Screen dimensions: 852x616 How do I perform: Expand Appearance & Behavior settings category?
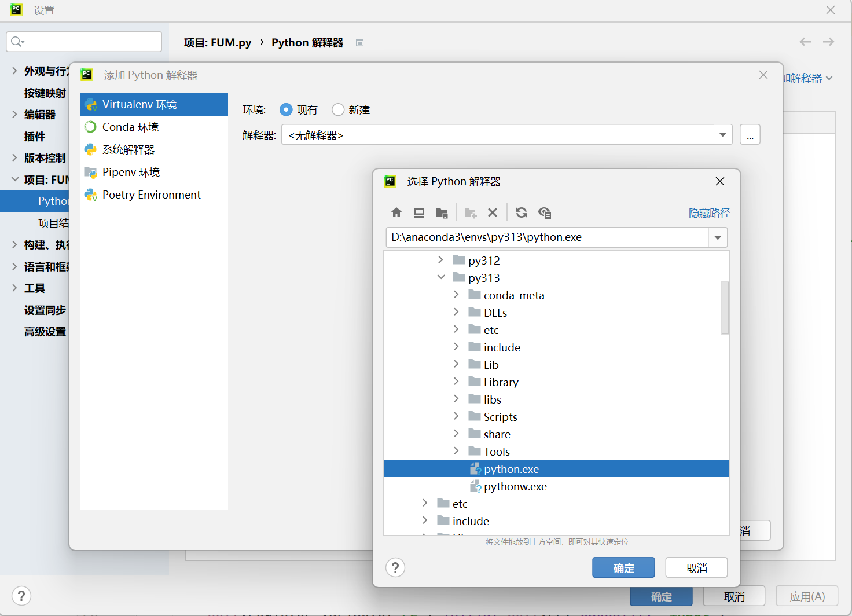[14, 71]
